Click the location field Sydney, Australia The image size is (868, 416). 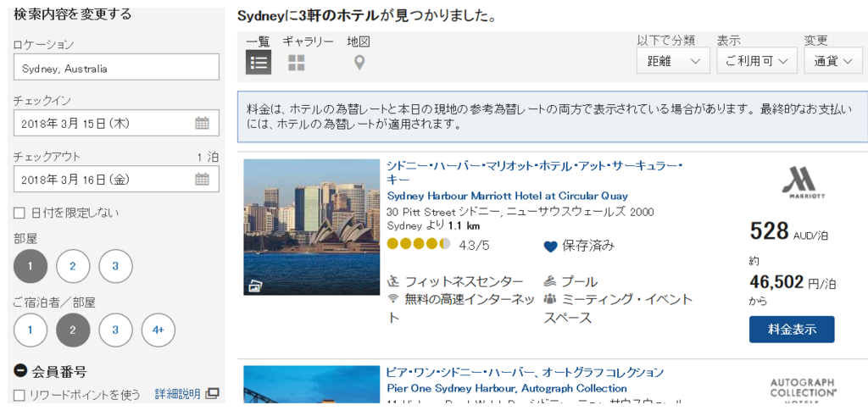[116, 67]
